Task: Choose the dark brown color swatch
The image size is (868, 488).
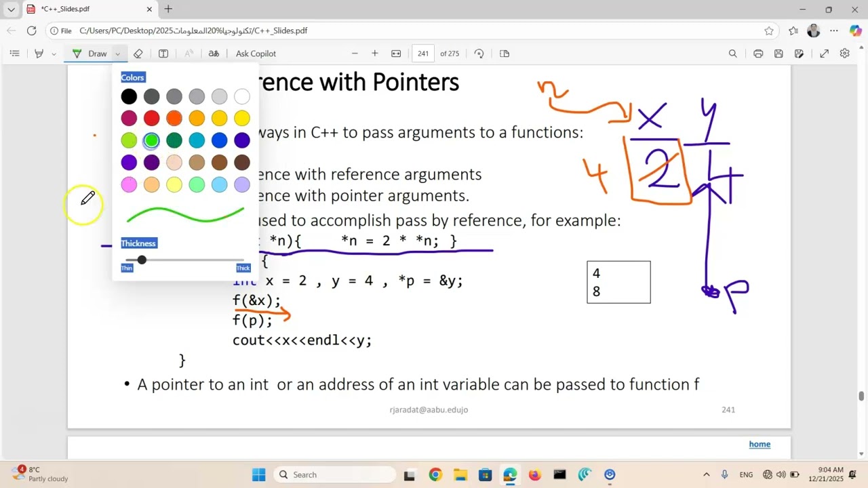Action: tap(242, 163)
